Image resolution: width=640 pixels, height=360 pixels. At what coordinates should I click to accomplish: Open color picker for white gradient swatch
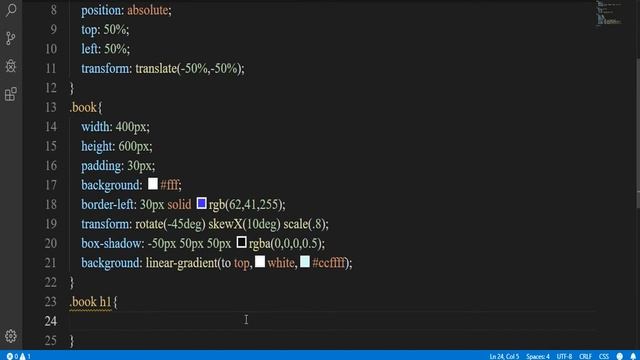260,262
